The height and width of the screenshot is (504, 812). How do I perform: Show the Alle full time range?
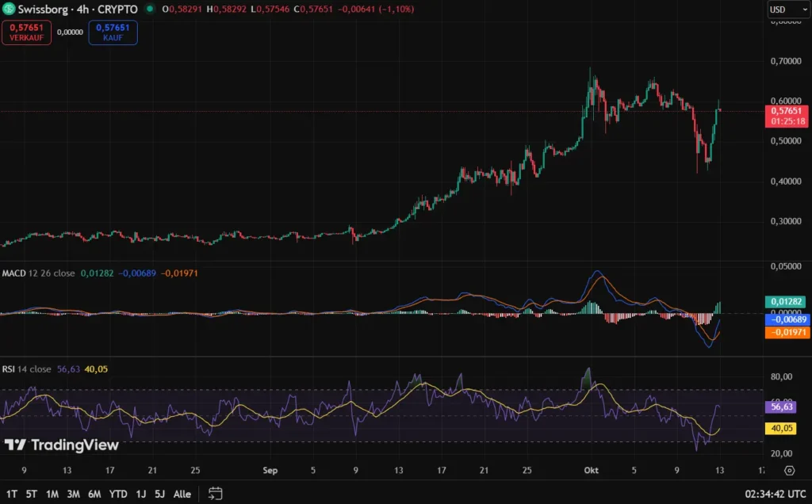(182, 494)
